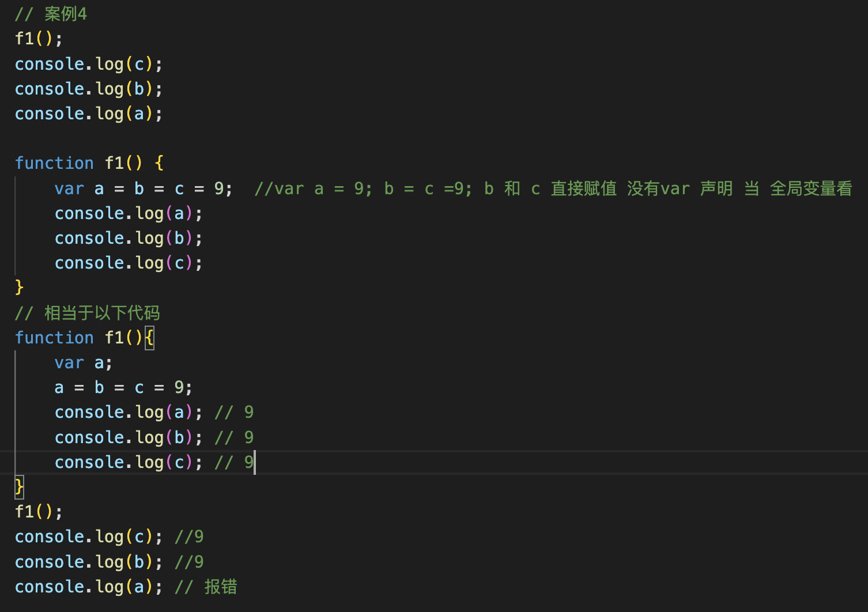Click the line 'console.log(c); // 9' with the cursor
This screenshot has width=868, height=612.
(154, 462)
